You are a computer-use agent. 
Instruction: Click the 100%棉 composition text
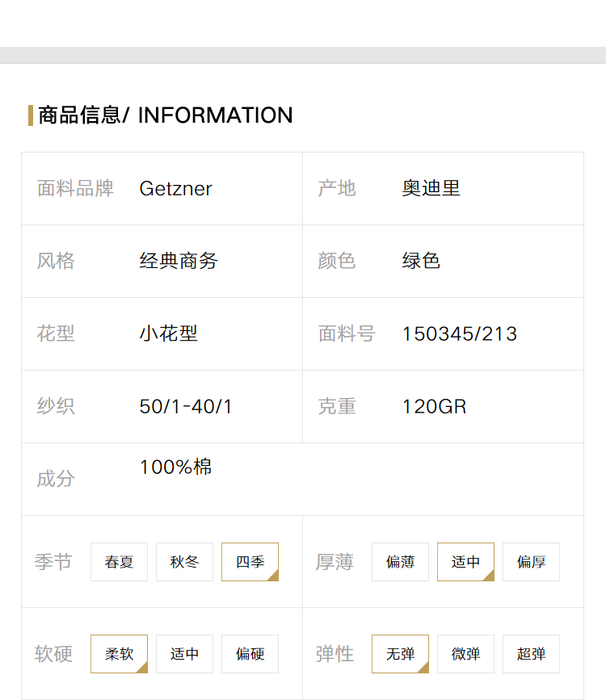(175, 467)
